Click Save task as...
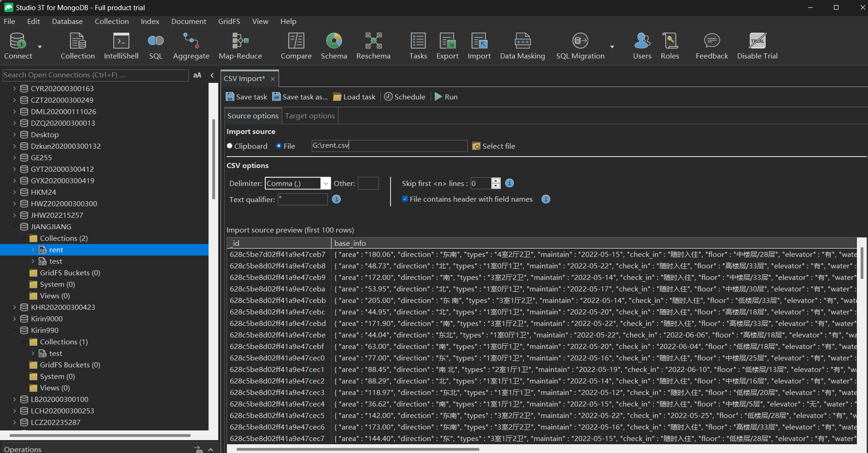Screen dimensions: 868x453 click(300, 97)
